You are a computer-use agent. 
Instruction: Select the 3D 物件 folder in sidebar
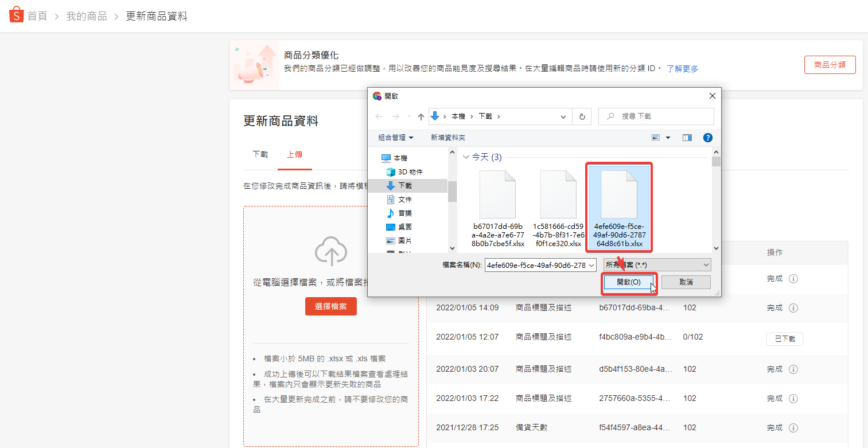pyautogui.click(x=410, y=172)
